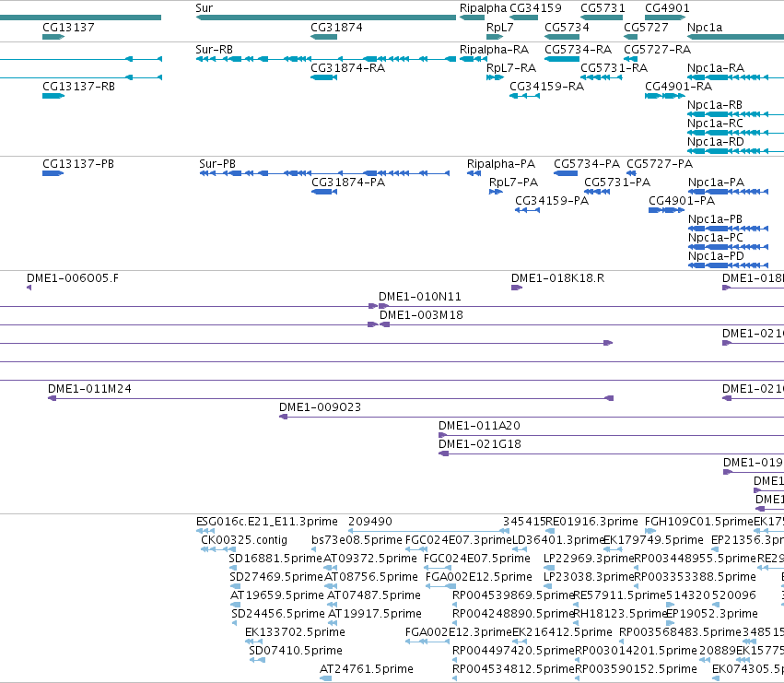
Task: Select the Npc1a-RB transcript
Action: coord(735,114)
